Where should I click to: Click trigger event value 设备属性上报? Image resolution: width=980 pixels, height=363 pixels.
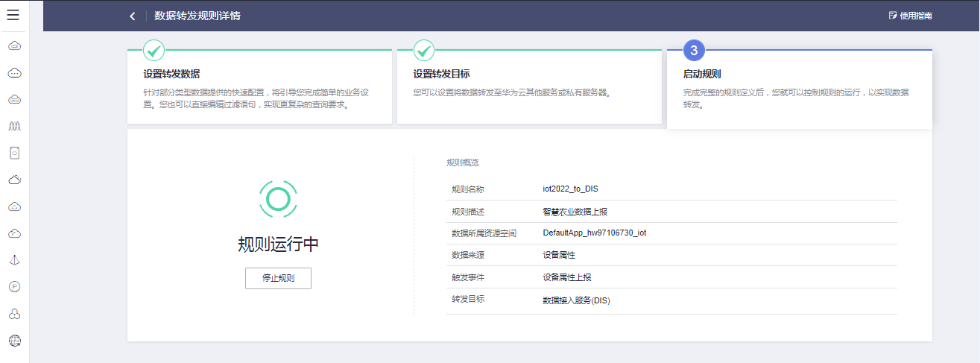click(x=567, y=277)
